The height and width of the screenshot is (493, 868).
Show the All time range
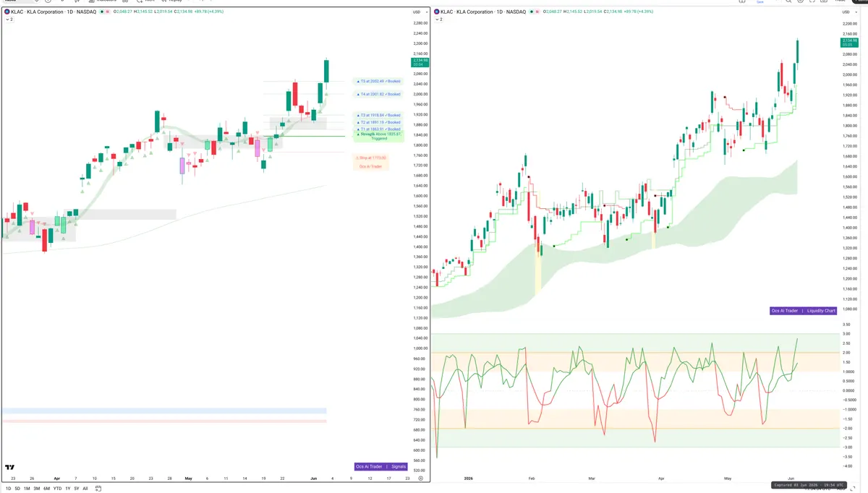85,489
